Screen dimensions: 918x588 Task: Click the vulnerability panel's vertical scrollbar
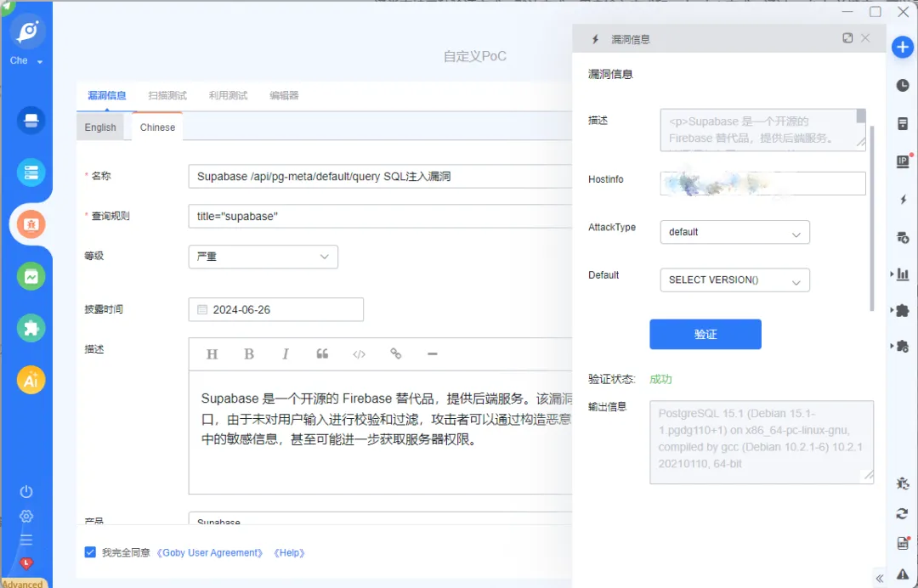pyautogui.click(x=872, y=218)
